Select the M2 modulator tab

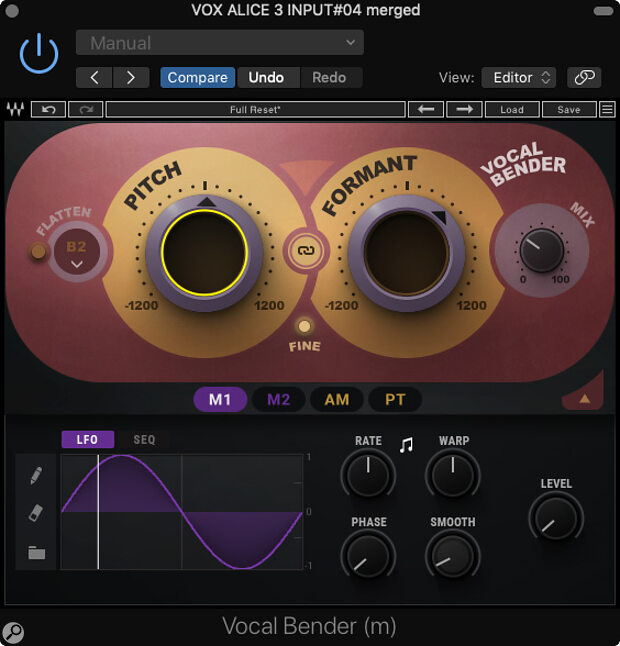pos(278,399)
